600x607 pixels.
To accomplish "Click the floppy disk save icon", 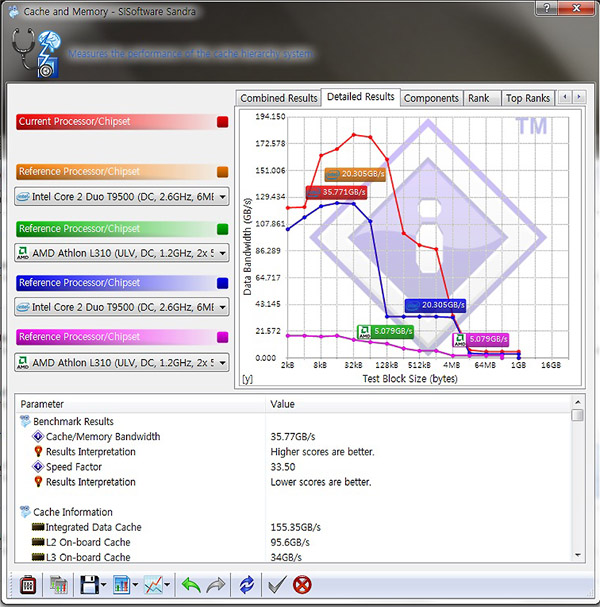I will (x=89, y=585).
